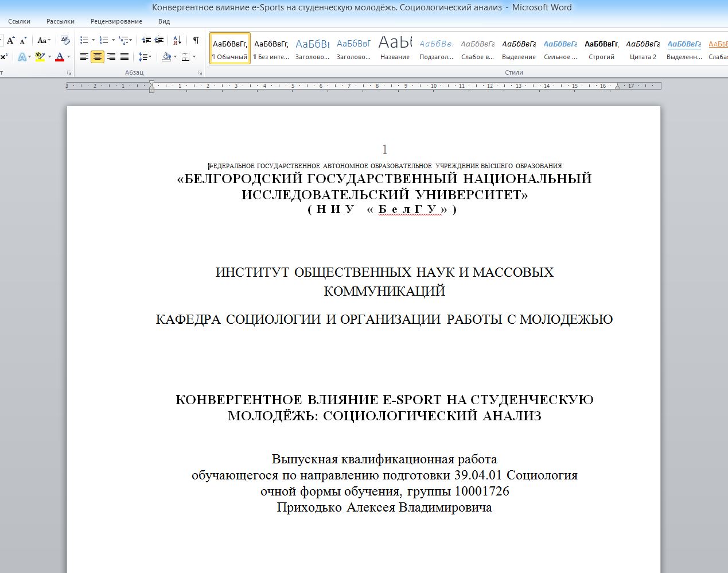
Task: Create a numbered list
Action: tap(104, 40)
